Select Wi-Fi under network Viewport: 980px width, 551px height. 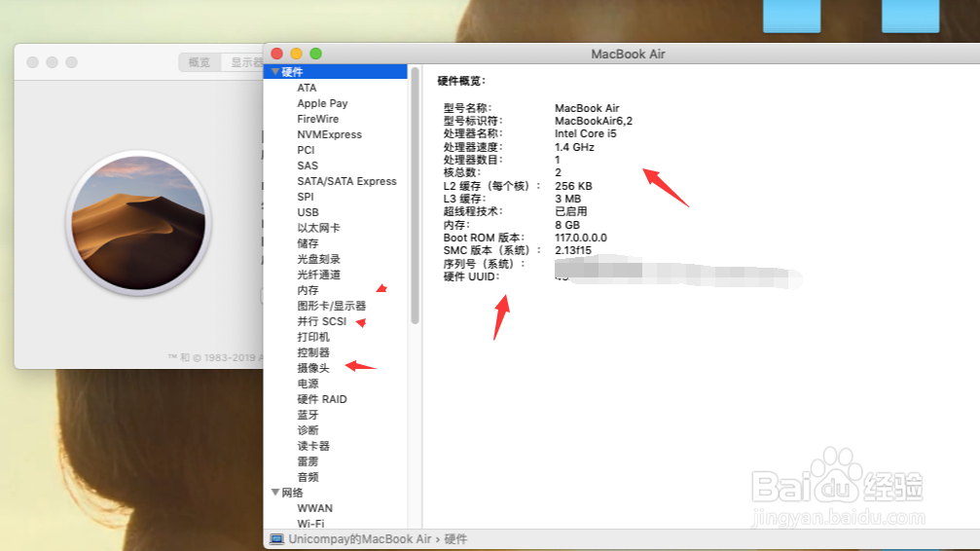(x=310, y=524)
